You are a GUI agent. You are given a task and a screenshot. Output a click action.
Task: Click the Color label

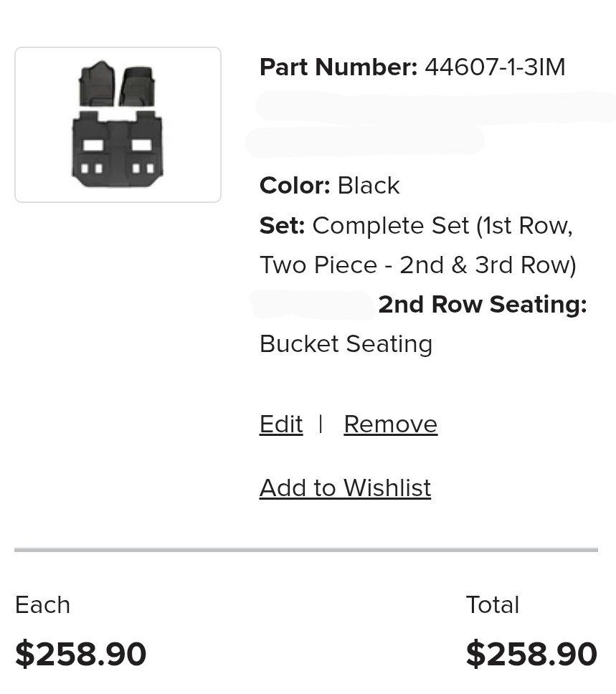pos(295,186)
